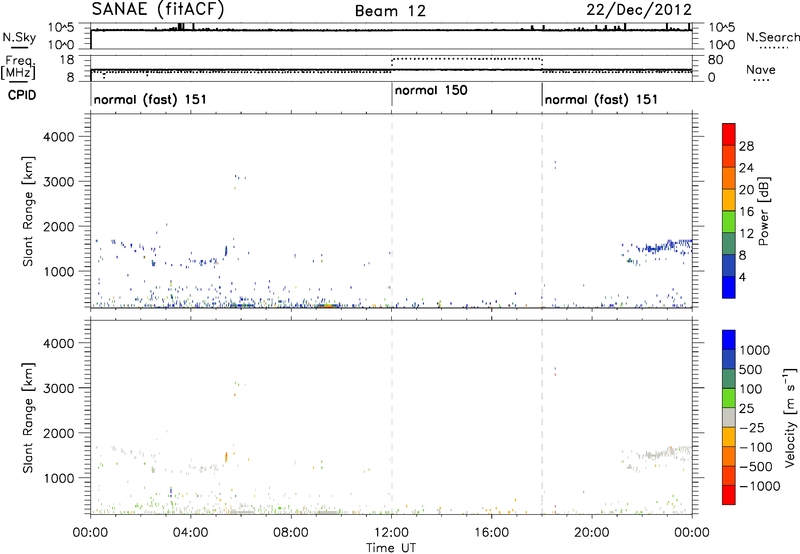This screenshot has width=800, height=554.
Task: Click the 28 dB colorbar tick label
Action: pyautogui.click(x=746, y=146)
